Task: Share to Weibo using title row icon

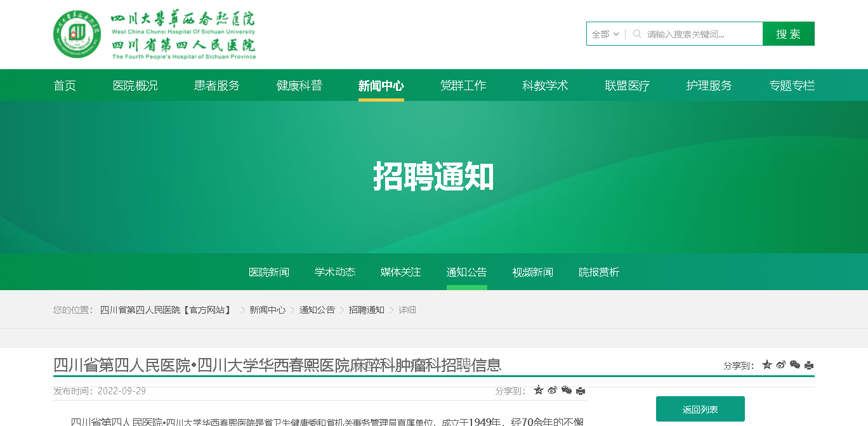Action: coord(781,365)
